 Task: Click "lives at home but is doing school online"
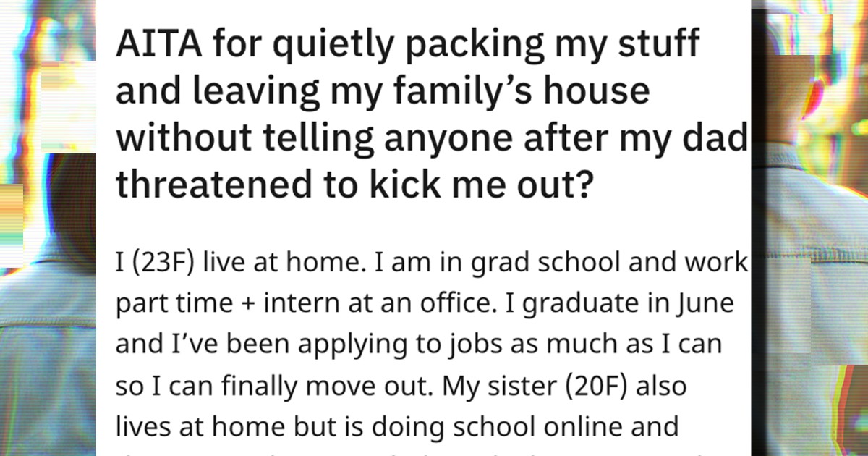pyautogui.click(x=396, y=427)
